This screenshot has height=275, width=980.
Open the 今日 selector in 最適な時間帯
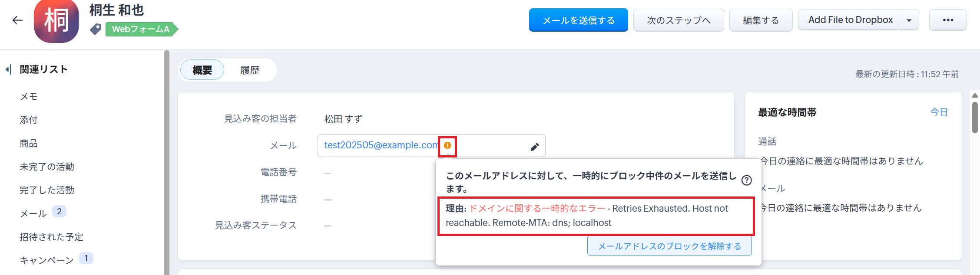pos(938,112)
